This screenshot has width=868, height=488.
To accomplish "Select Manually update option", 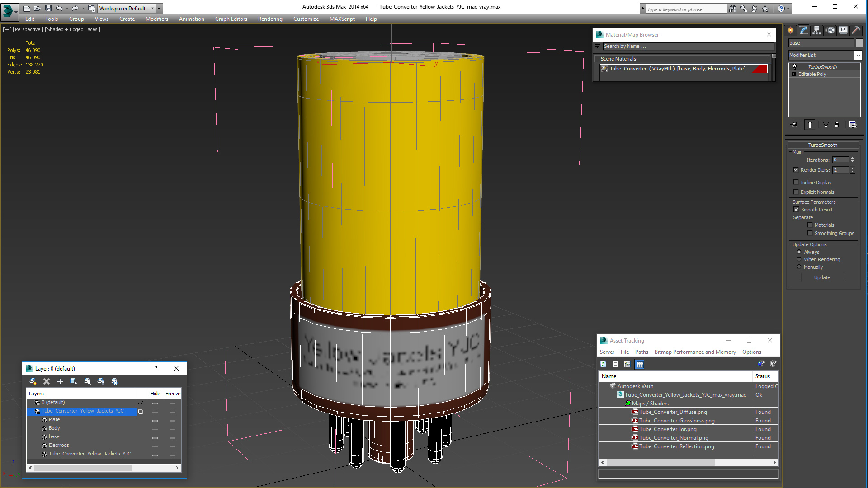I will 799,267.
